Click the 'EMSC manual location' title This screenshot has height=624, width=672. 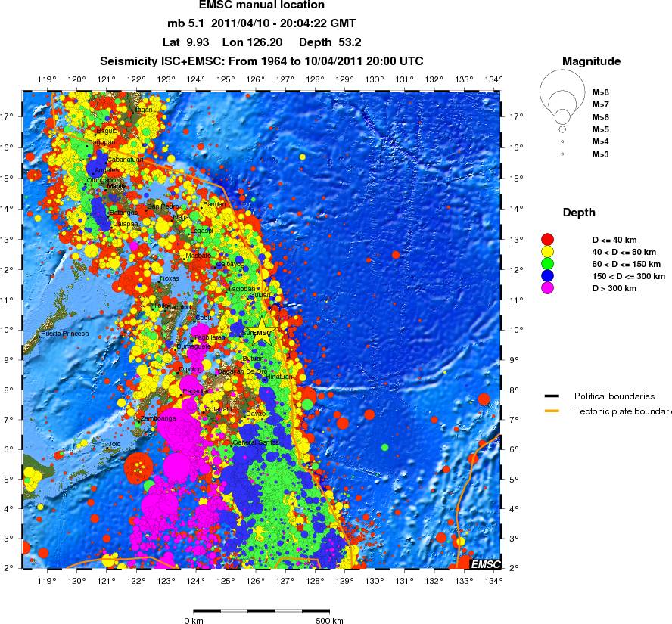[261, 5]
